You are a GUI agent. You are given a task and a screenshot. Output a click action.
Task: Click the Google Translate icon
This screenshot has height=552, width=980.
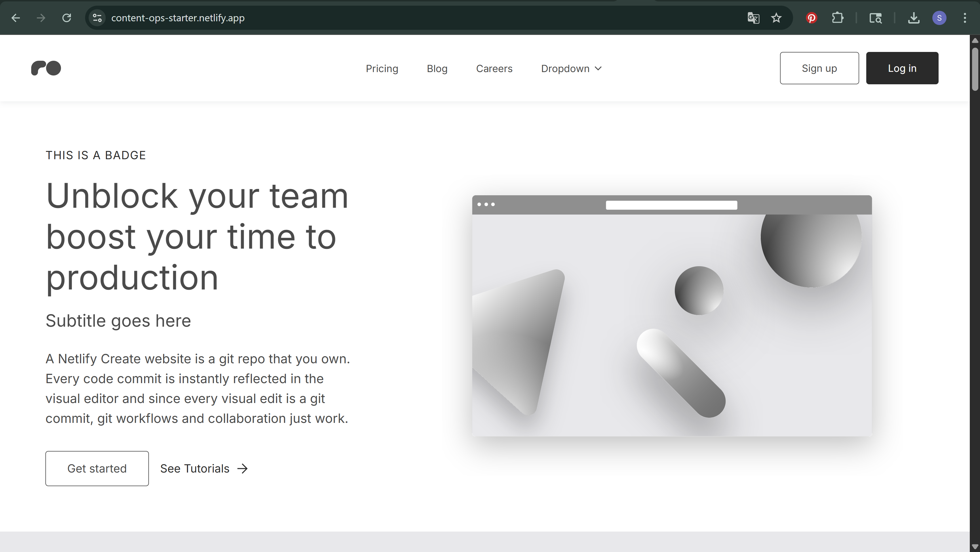(x=753, y=18)
